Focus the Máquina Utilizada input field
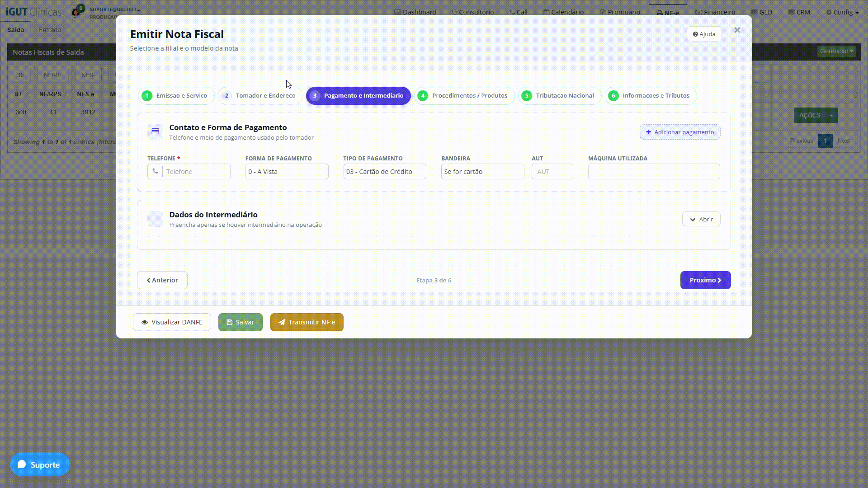This screenshot has width=868, height=488. (x=654, y=171)
